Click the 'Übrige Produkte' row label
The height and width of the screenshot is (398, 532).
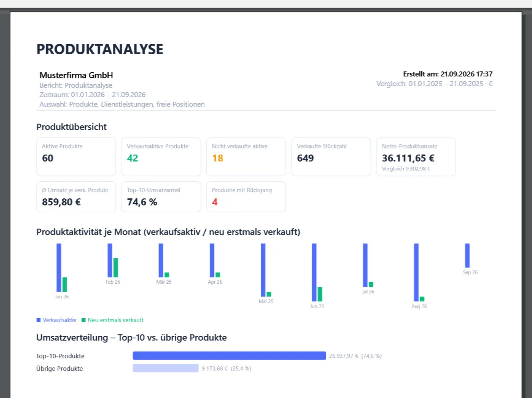pos(60,369)
